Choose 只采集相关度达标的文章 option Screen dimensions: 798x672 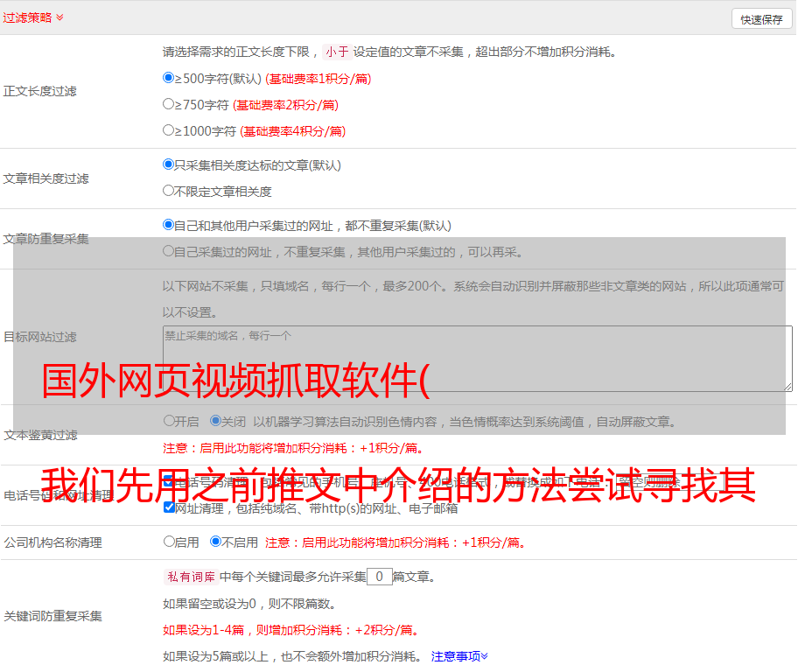[169, 164]
